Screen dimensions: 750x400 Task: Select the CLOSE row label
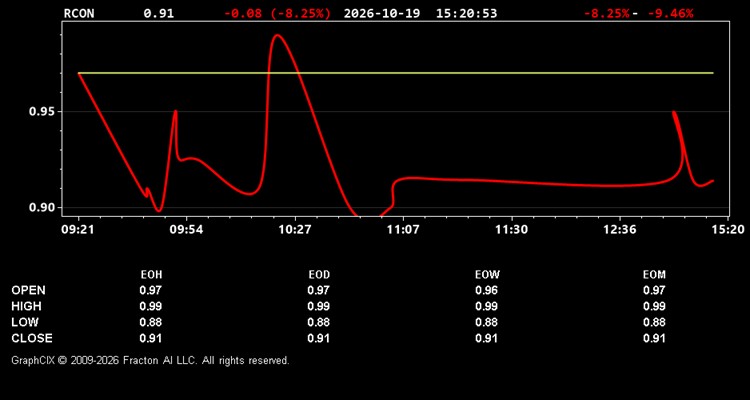[32, 338]
